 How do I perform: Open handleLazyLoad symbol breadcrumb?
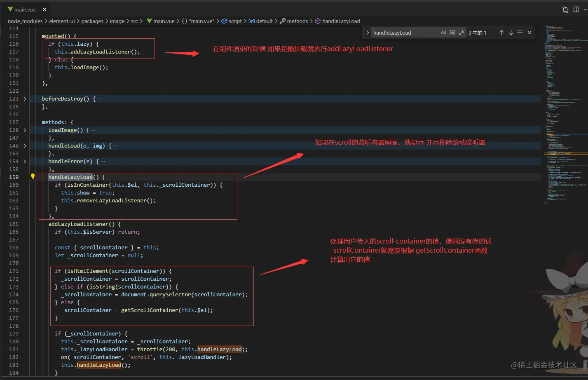coord(337,21)
